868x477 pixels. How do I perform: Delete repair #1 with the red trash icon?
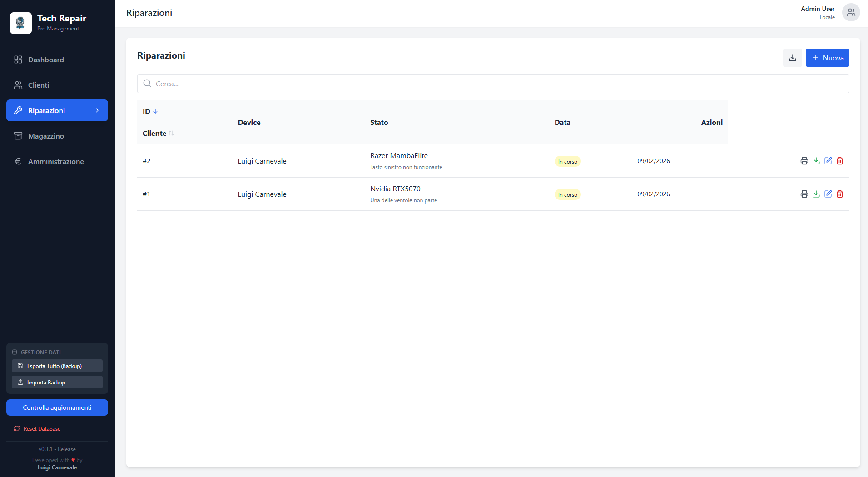click(840, 194)
